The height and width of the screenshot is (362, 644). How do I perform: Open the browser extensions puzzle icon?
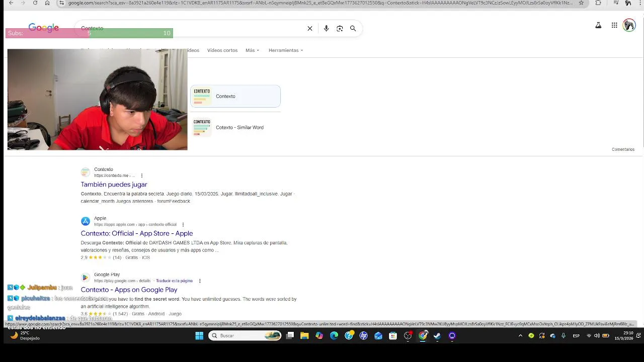click(598, 3)
